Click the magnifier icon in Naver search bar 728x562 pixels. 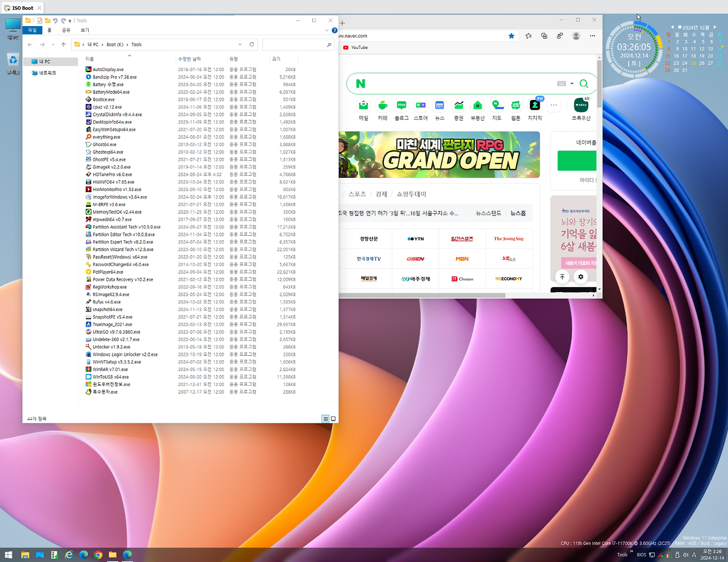click(584, 84)
